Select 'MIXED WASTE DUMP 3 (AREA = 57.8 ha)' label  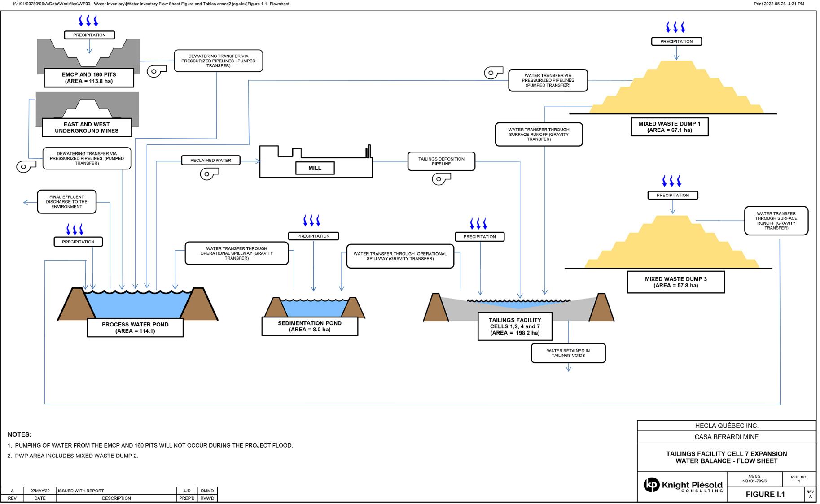tap(675, 282)
